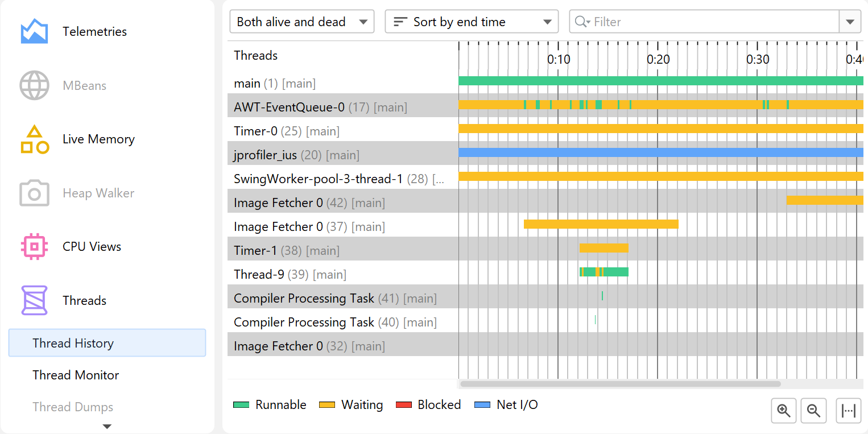
Task: Zoom out of the thread timeline
Action: click(813, 411)
